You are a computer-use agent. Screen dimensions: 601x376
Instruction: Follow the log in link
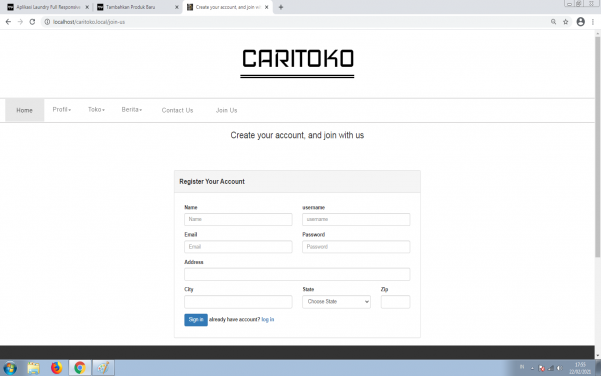point(268,319)
